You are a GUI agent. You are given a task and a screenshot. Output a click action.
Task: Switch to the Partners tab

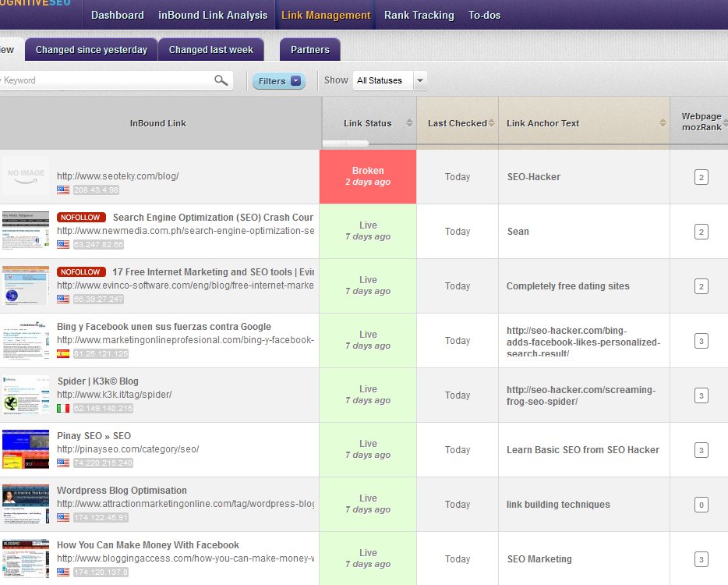click(309, 50)
